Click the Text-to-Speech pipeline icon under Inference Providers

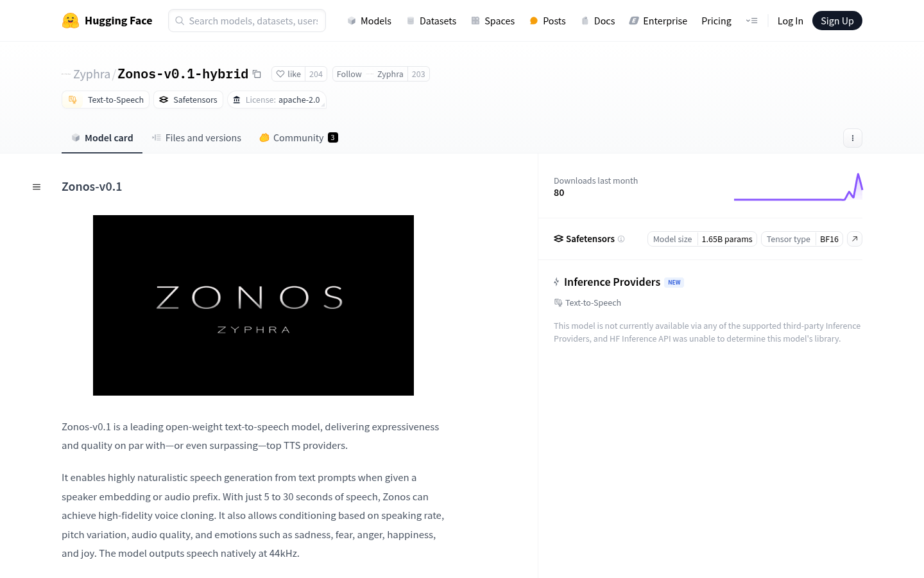[557, 302]
